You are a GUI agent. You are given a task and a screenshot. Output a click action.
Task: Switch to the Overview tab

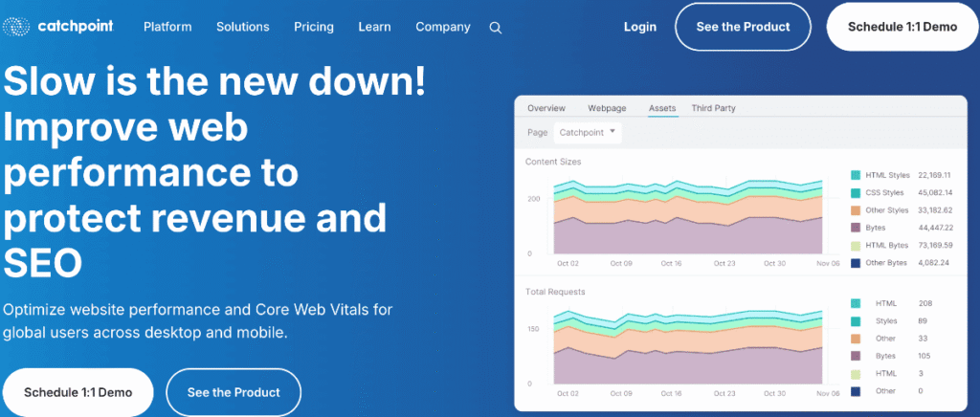coord(546,108)
